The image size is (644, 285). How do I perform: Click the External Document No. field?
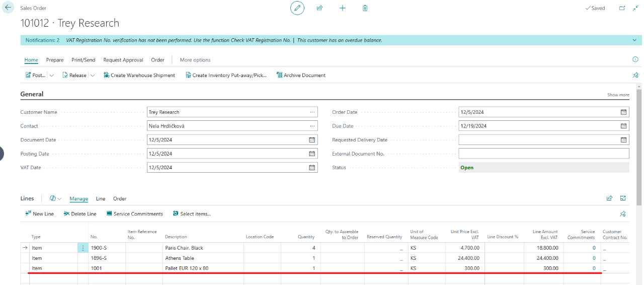click(543, 154)
